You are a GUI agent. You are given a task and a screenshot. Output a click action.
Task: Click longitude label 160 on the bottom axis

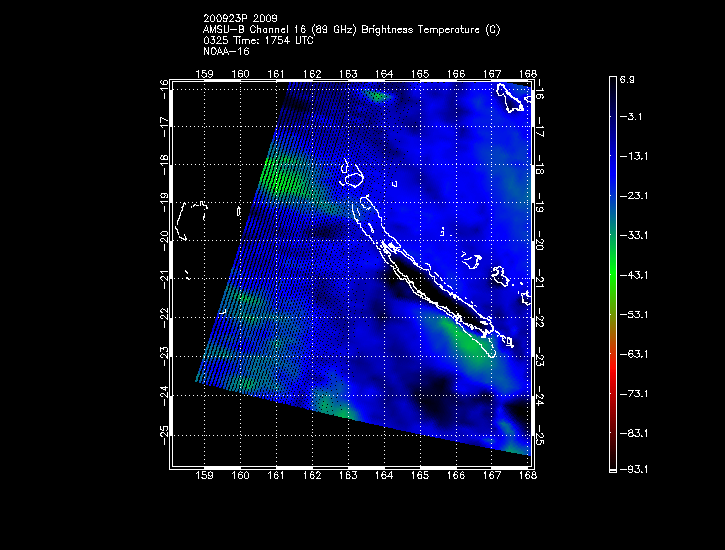tap(240, 475)
